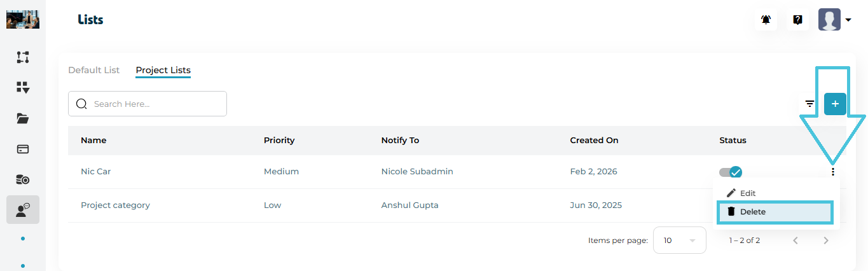Switch to the Default List tab
Viewport: 868px width, 271px height.
[93, 70]
